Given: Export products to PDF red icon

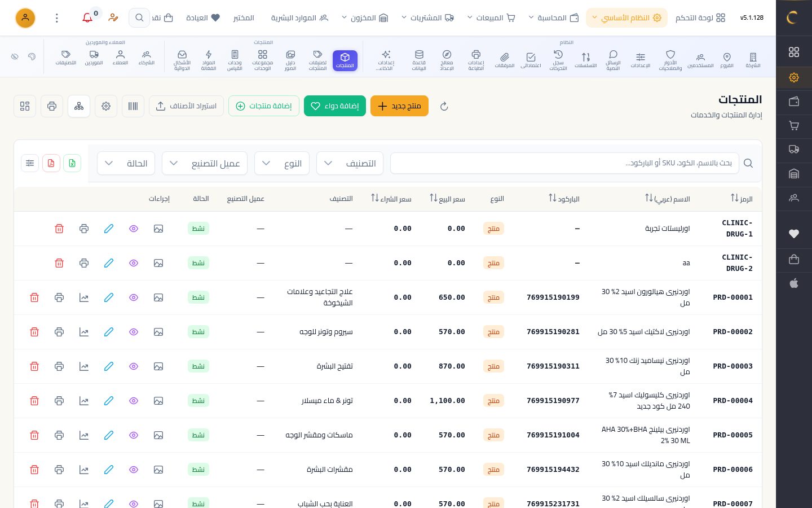Looking at the screenshot, I should pyautogui.click(x=51, y=163).
